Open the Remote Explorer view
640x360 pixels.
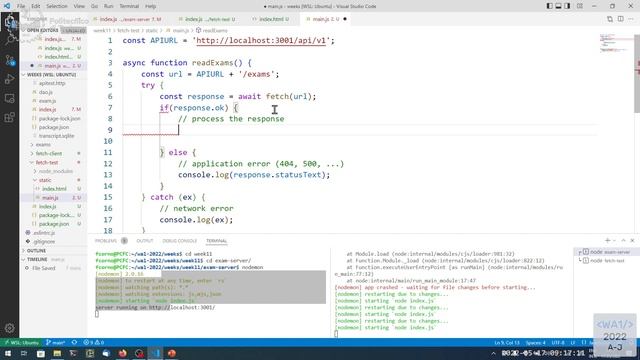(9, 98)
